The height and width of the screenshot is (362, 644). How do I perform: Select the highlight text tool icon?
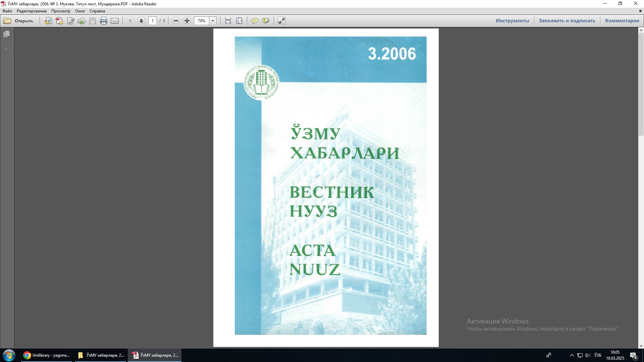coord(266,21)
